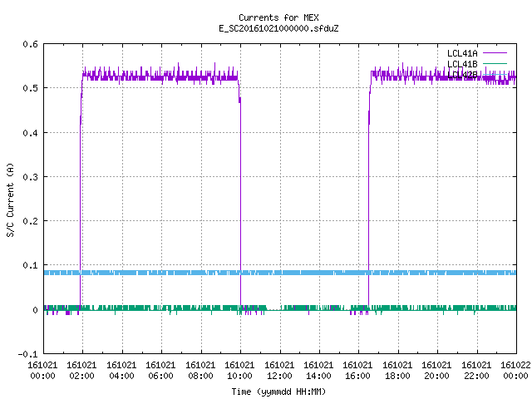Click the green LCL41B legend line sample

pyautogui.click(x=495, y=63)
